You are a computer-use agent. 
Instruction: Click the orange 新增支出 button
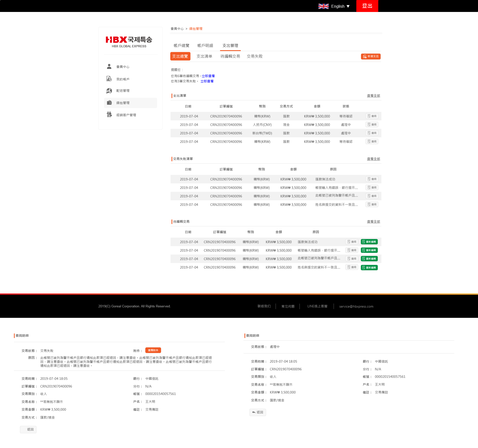pyautogui.click(x=370, y=56)
